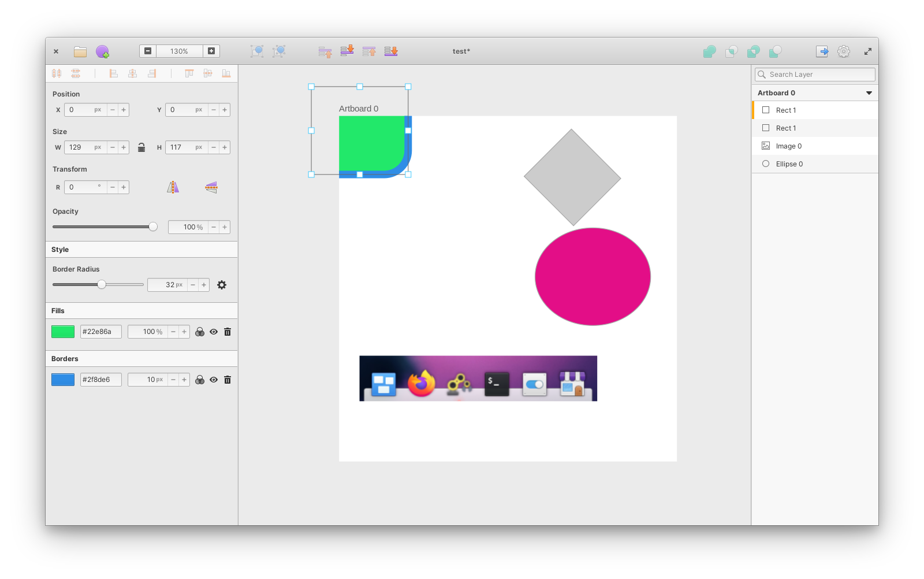Align selection to the top edge
The image size is (924, 579).
(x=189, y=73)
